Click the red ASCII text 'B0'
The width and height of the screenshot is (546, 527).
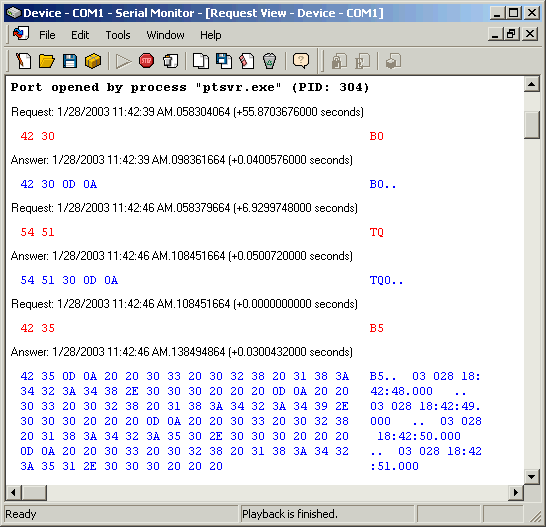376,136
